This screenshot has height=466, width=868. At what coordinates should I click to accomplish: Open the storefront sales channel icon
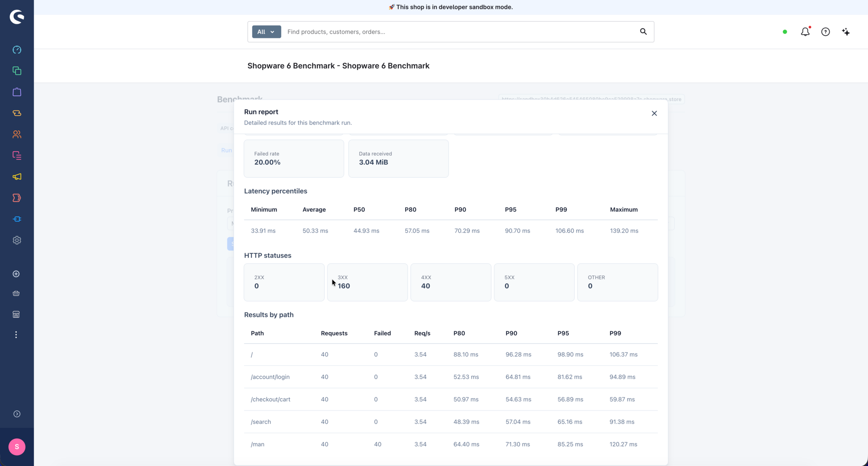(16, 315)
